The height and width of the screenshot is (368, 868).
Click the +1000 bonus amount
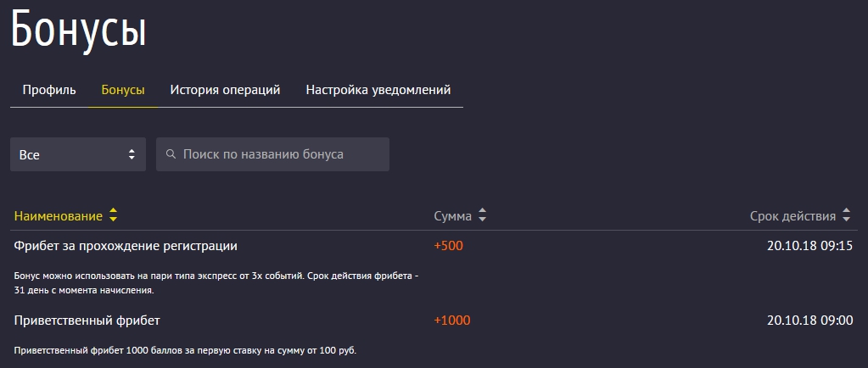coord(451,321)
